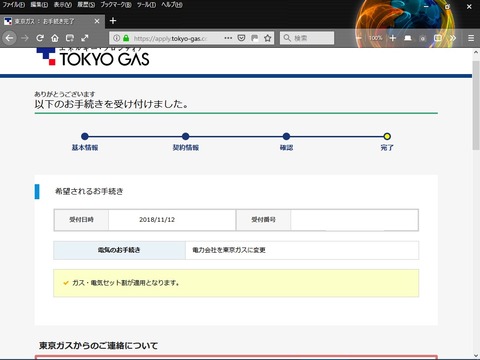The height and width of the screenshot is (360, 480).
Task: Expand more tools double-chevron overflow
Action: tap(453, 38)
